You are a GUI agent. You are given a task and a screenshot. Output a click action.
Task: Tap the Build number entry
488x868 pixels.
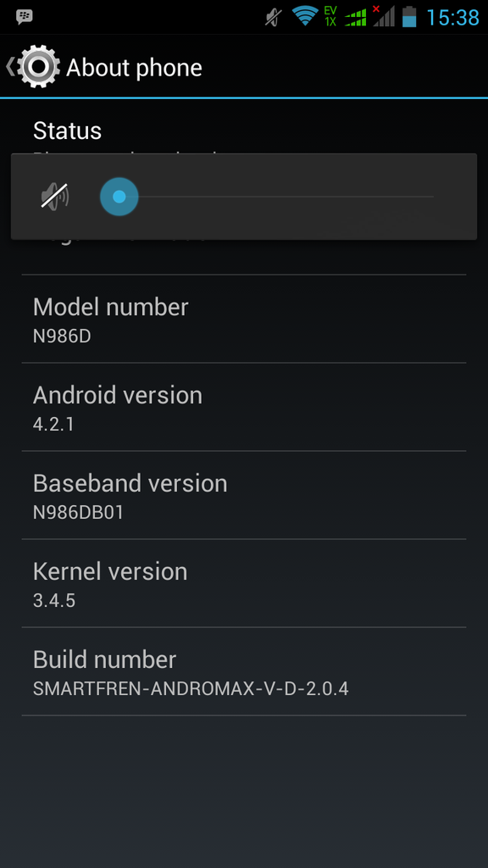(x=244, y=671)
